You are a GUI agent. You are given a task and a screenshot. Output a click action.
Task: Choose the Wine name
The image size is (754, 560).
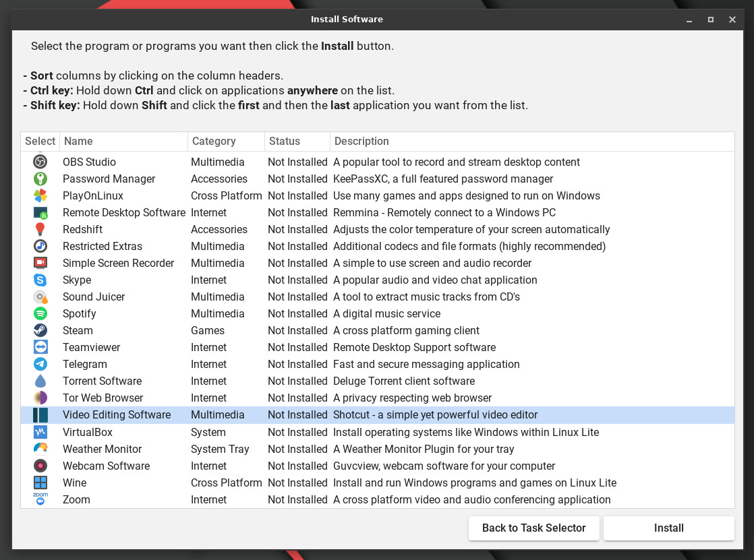pos(75,483)
